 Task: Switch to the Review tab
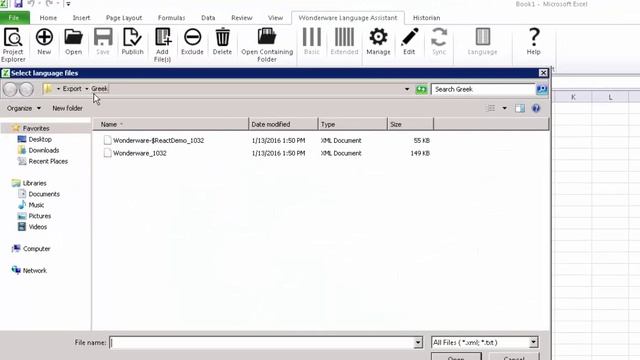242,18
